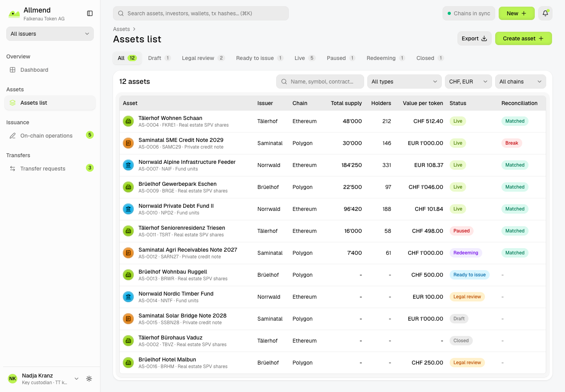Click the Saminatal SME Credit Note 2029 icon
Viewport: 565px width, 392px height.
coord(128,143)
